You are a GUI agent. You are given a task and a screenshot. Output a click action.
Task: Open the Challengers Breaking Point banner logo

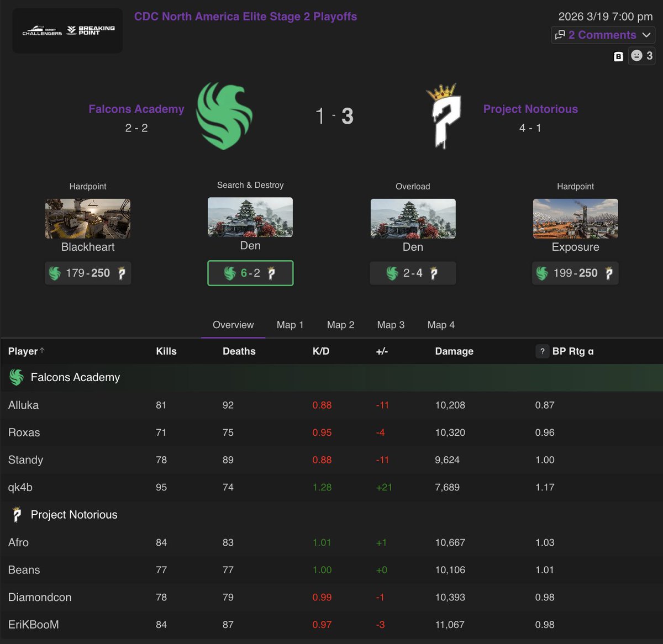click(x=68, y=30)
